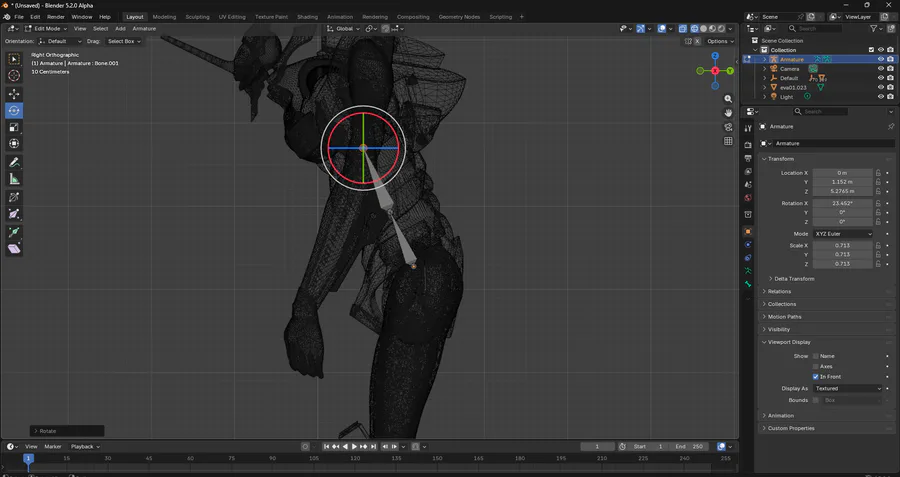This screenshot has width=900, height=477.
Task: Open the Bone properties tab
Action: 748,284
